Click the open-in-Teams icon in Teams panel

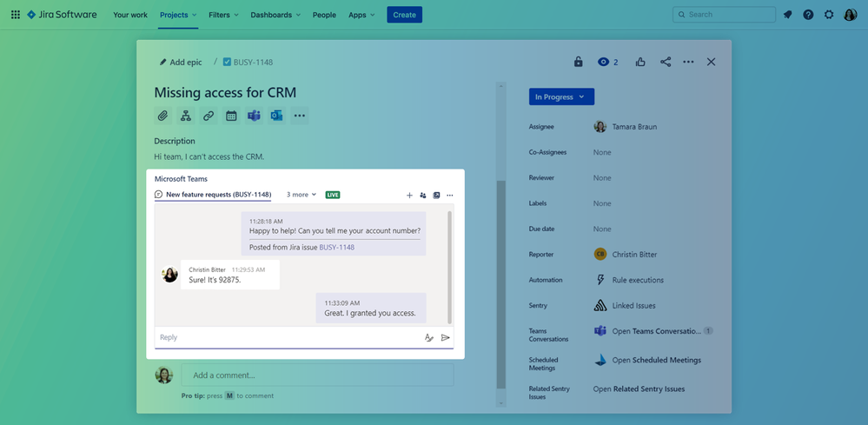click(x=436, y=195)
